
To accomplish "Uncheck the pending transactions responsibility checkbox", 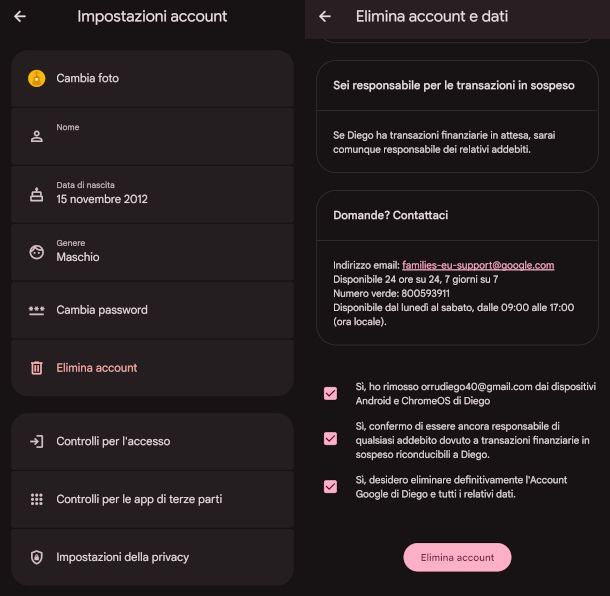I will pyautogui.click(x=330, y=438).
